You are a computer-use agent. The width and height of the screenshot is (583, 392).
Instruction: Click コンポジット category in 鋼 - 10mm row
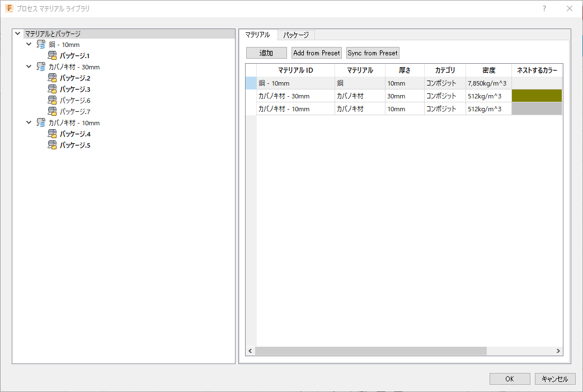[445, 83]
